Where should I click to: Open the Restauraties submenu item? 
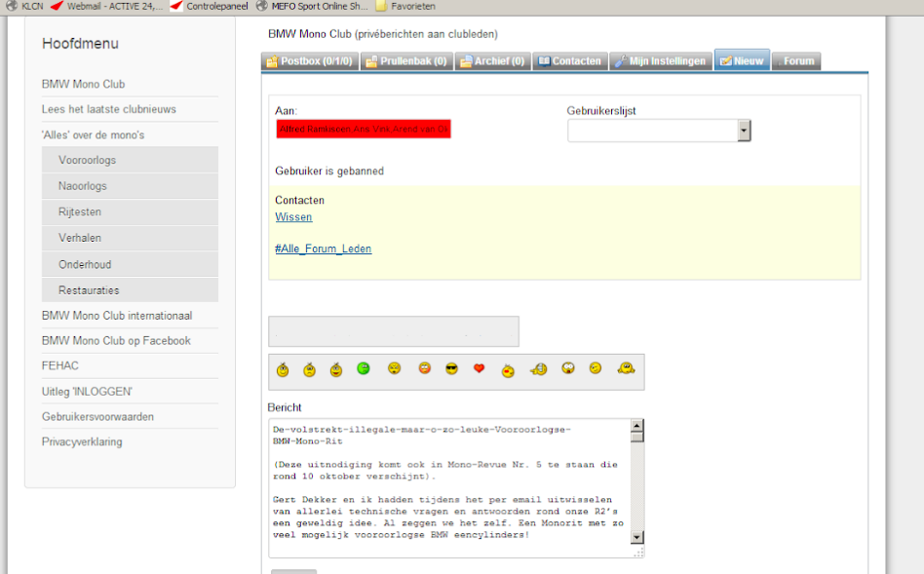(130, 290)
